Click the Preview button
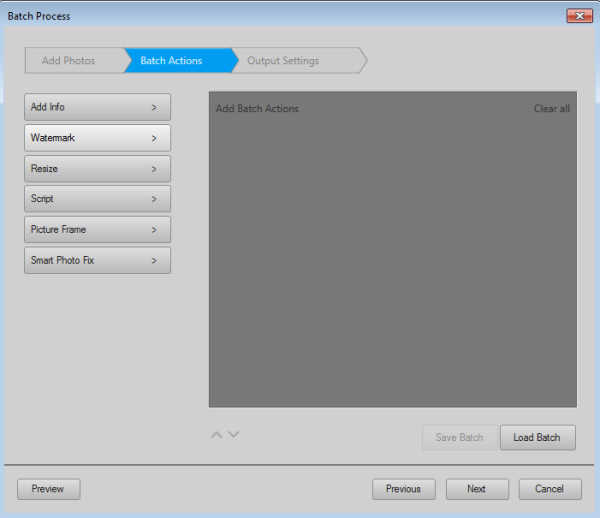This screenshot has width=600, height=518. (x=48, y=489)
